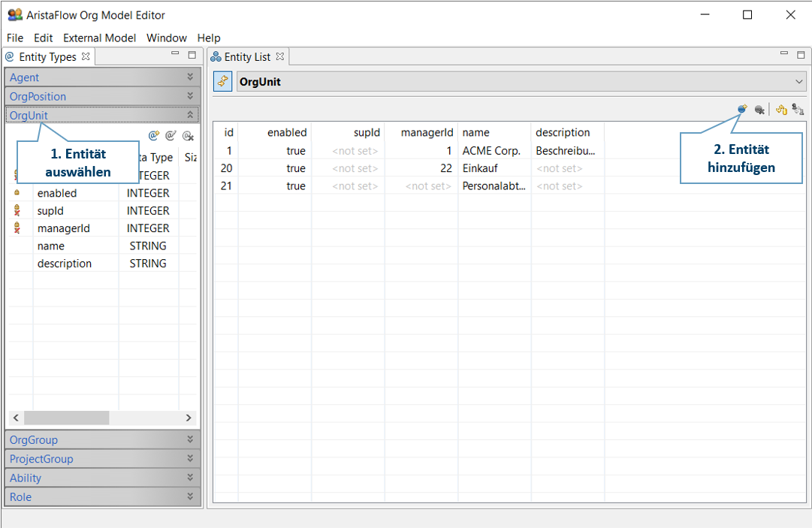Screen dimensions: 812x531
Task: Select the Personalabt... cell
Action: 494,186
